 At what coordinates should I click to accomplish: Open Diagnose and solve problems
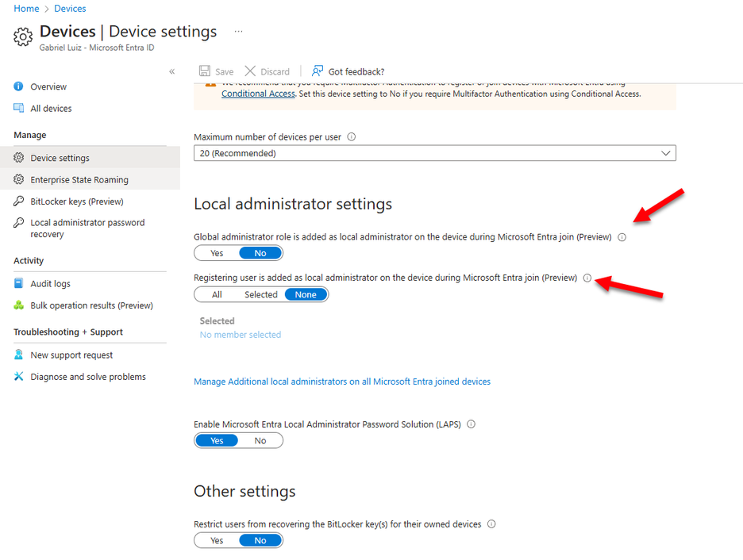88,377
